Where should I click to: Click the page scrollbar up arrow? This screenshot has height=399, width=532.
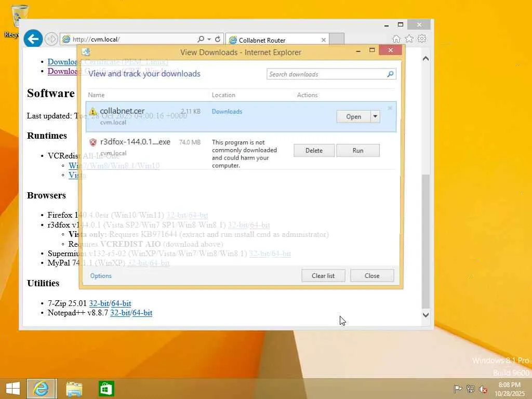pyautogui.click(x=425, y=59)
